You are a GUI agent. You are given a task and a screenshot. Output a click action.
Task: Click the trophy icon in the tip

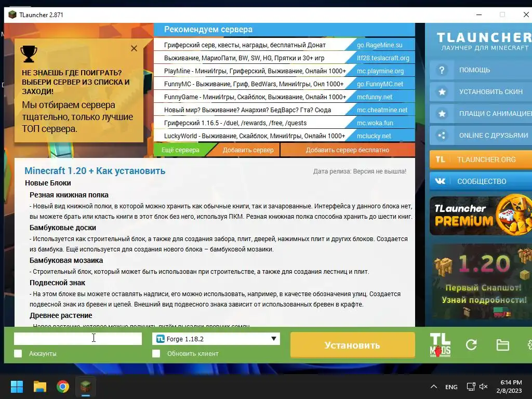pos(29,54)
